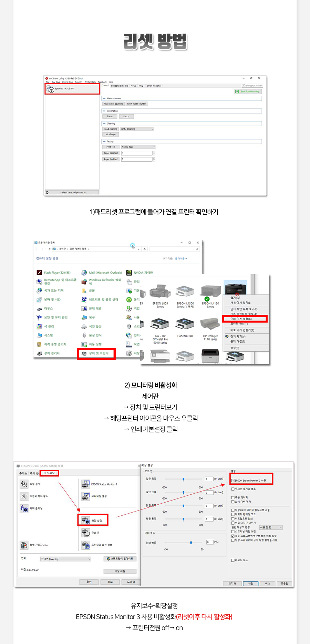Screen dimensions: 310x644
Task: Check the 두꺼운 용지와 봉투 checkbox
Action: (x=233, y=489)
